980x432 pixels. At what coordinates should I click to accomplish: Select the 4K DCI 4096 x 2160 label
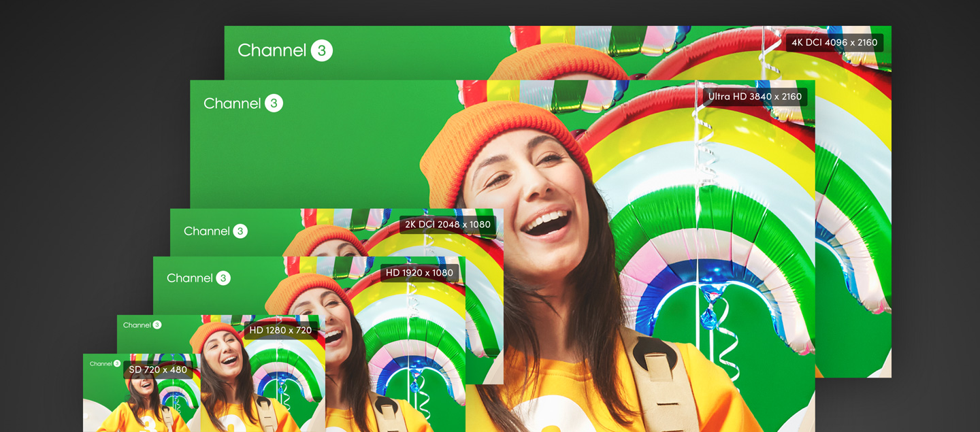tap(834, 42)
